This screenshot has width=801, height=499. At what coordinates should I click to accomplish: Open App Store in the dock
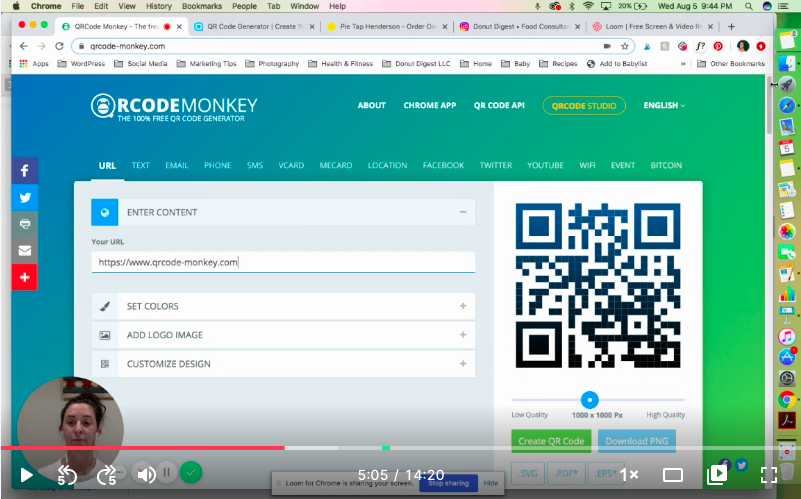(x=787, y=357)
